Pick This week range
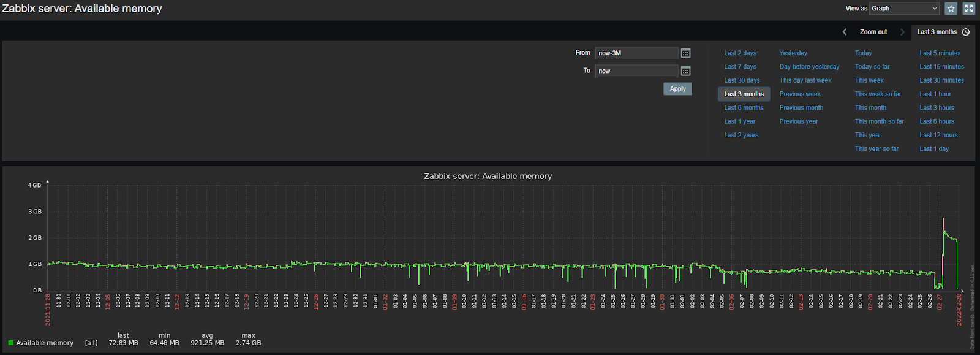The width and height of the screenshot is (980, 355). [x=869, y=80]
